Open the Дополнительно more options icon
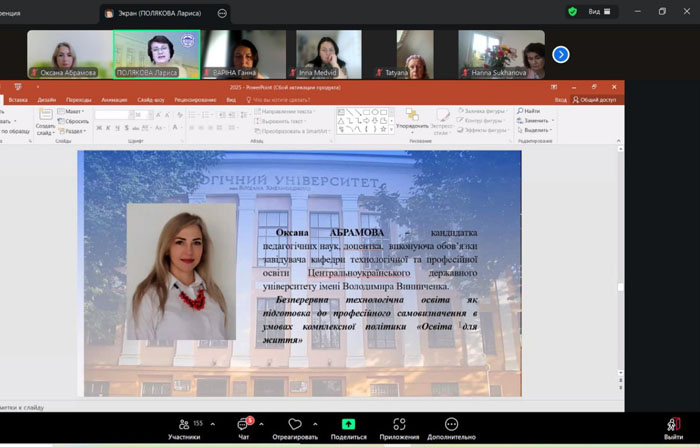The width and height of the screenshot is (700, 447). [451, 425]
